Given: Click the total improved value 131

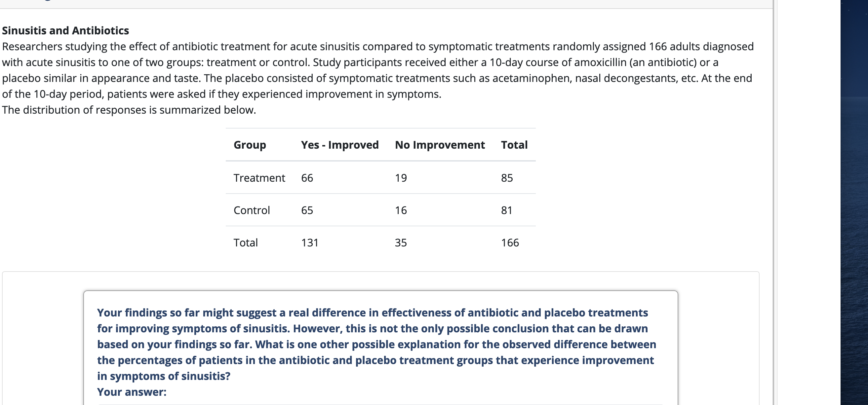Looking at the screenshot, I should tap(310, 242).
